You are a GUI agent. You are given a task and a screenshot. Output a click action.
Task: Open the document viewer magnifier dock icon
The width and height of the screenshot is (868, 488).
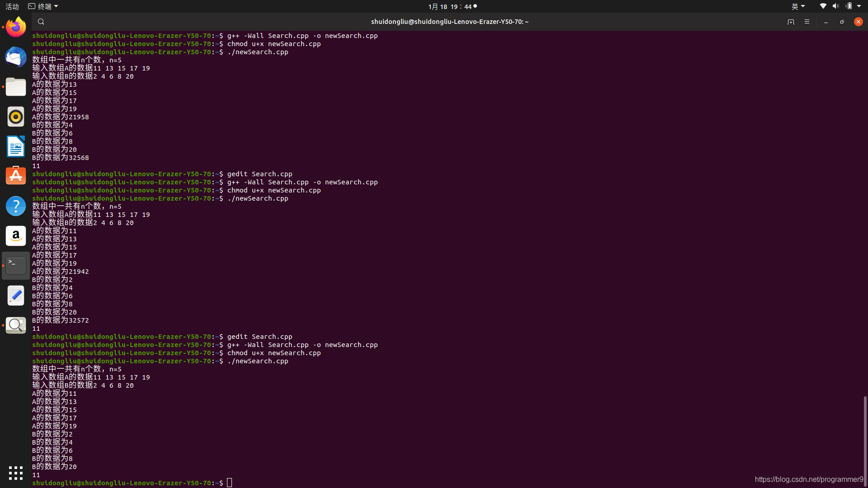(x=16, y=325)
